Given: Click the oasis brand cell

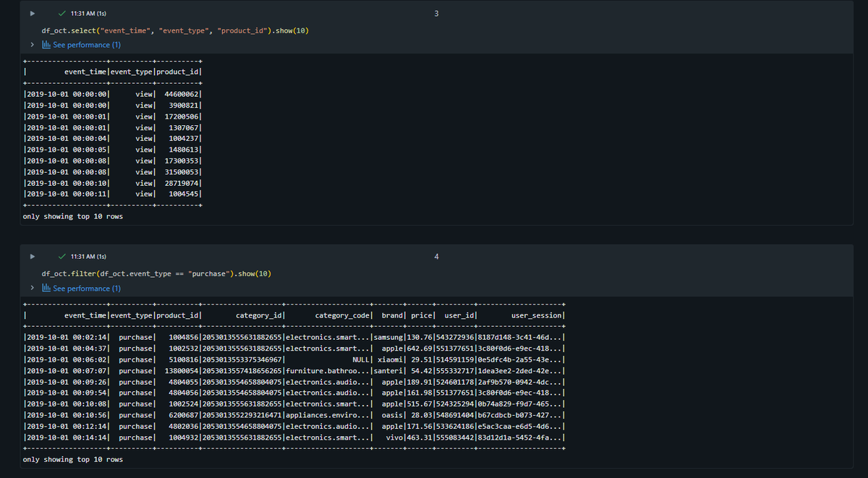Looking at the screenshot, I should click(x=393, y=415).
